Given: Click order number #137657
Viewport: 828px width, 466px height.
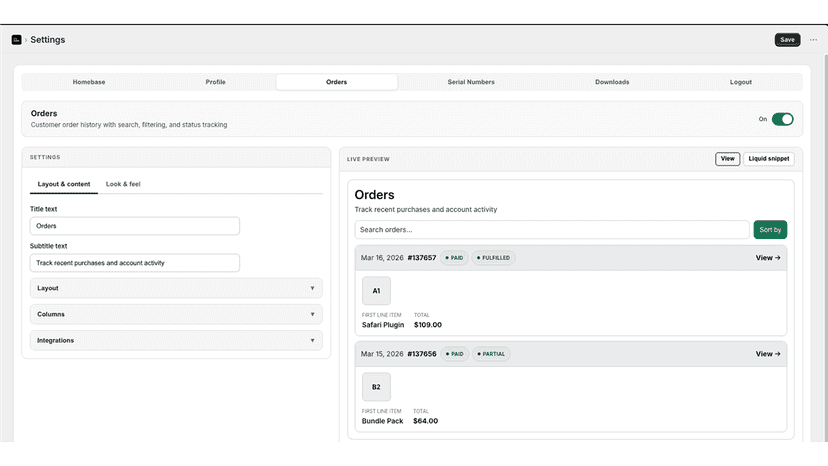Looking at the screenshot, I should pos(422,258).
